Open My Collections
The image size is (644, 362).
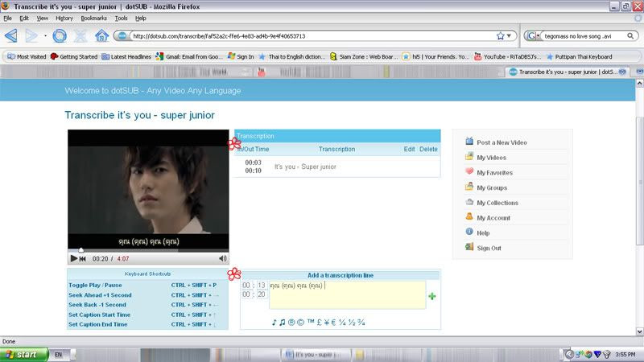click(x=497, y=203)
